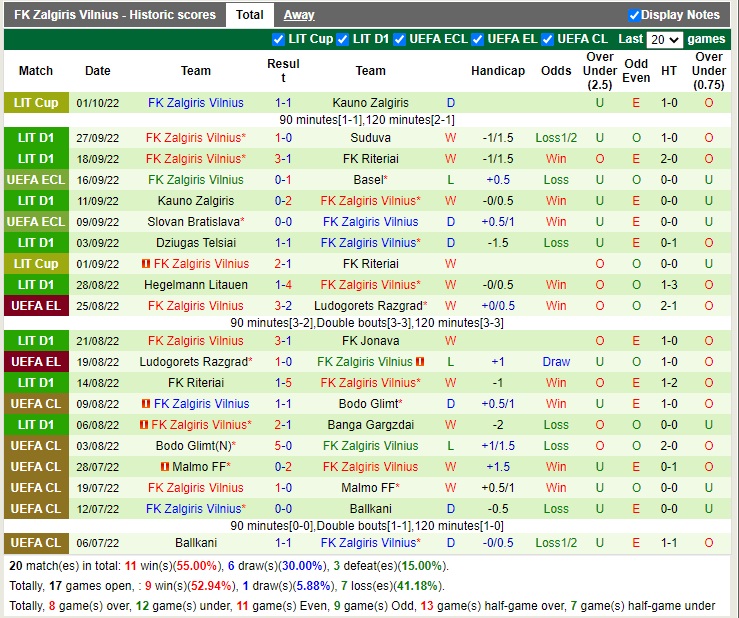The height and width of the screenshot is (618, 739).
Task: Open Bodo Glimt(N) team link
Action: tap(196, 445)
